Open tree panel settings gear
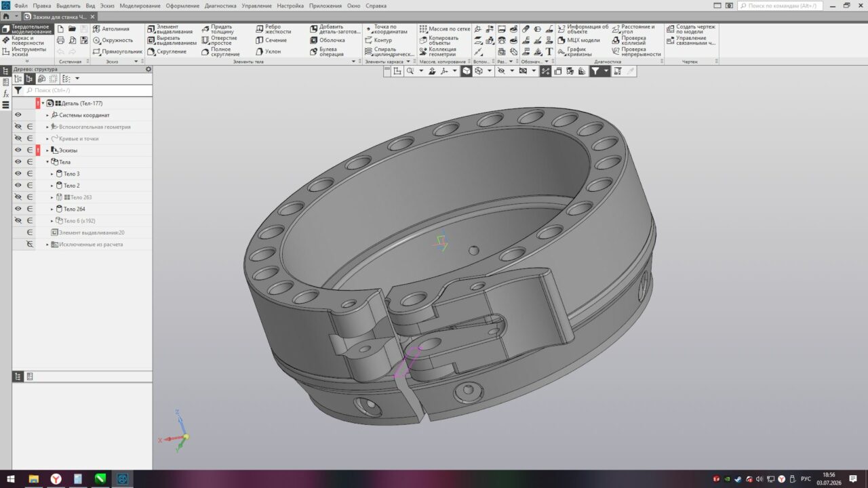This screenshot has width=868, height=488. (149, 69)
